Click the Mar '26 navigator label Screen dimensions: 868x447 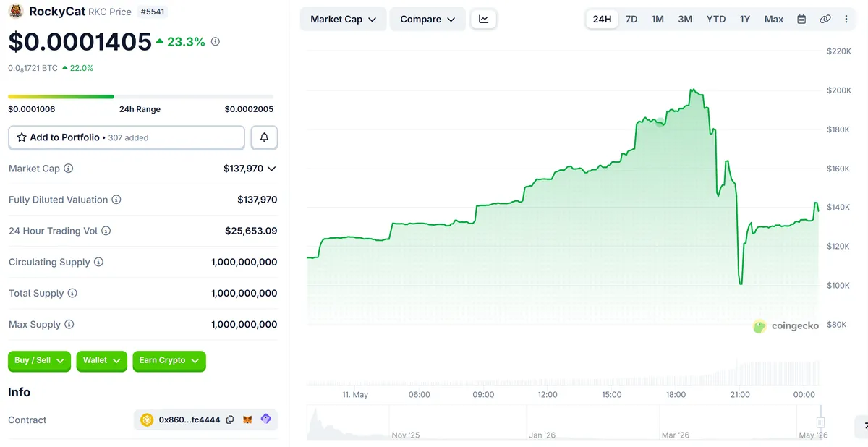[x=675, y=435]
